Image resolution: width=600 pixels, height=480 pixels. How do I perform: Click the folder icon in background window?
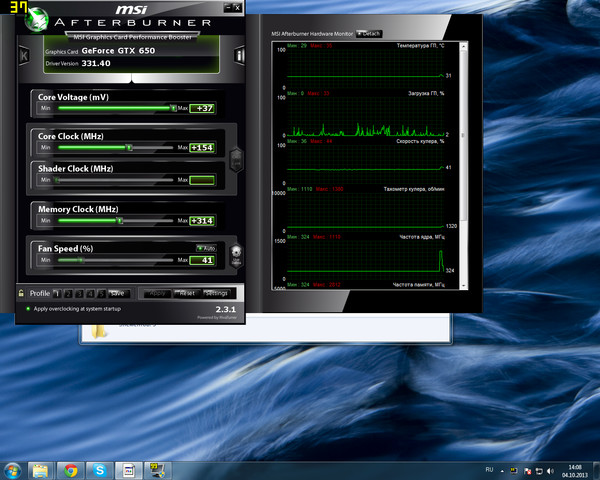point(98,331)
